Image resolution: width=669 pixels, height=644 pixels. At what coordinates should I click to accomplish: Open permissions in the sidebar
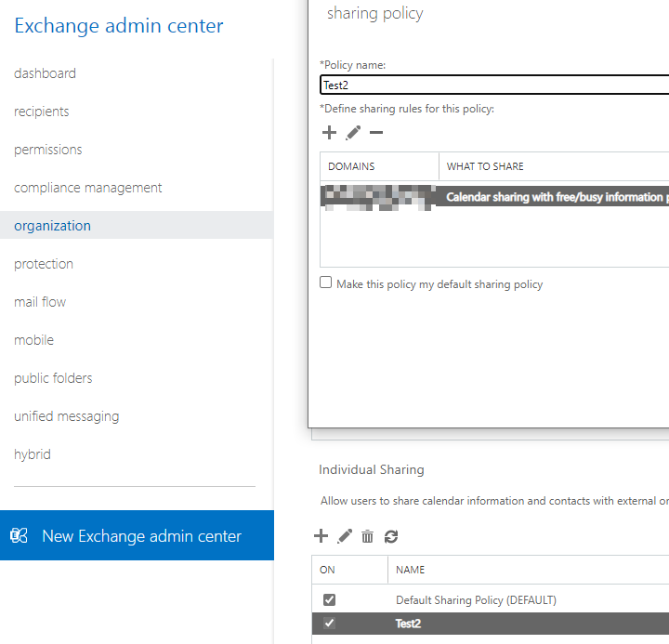coord(47,150)
